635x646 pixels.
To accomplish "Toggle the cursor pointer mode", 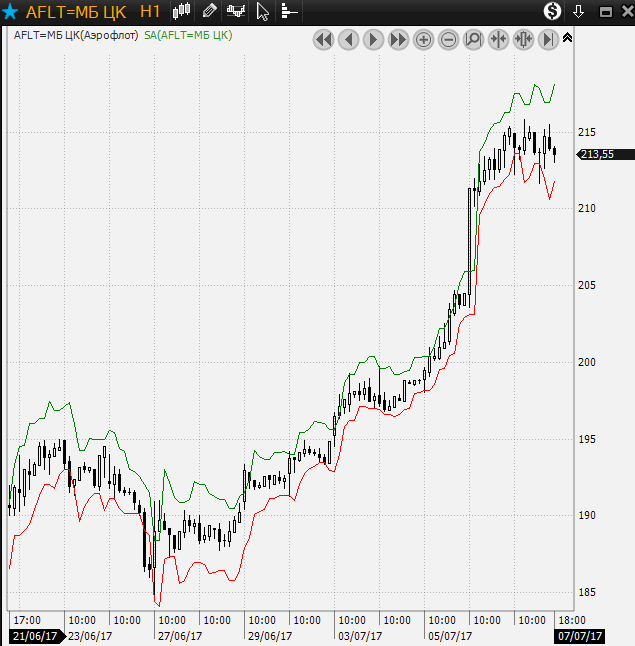I will (262, 12).
